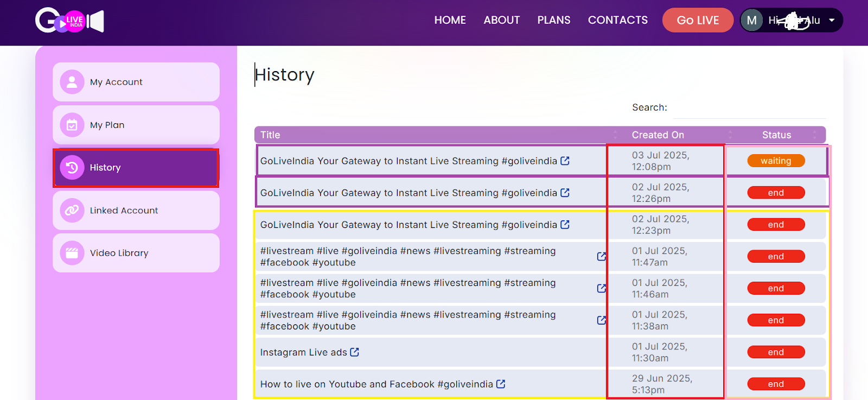Go to HOME in navigation
The width and height of the screenshot is (868, 400).
tap(450, 20)
